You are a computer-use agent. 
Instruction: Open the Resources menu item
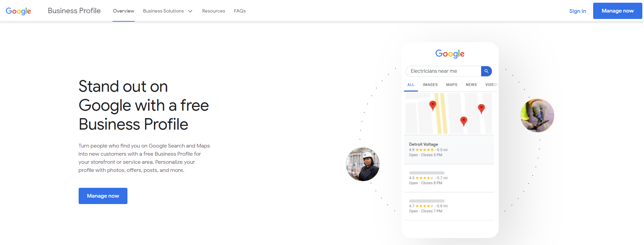click(214, 11)
